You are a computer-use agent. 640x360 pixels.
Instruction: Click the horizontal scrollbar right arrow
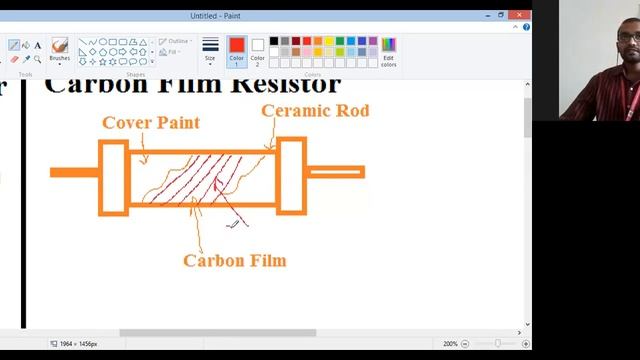[x=519, y=333]
